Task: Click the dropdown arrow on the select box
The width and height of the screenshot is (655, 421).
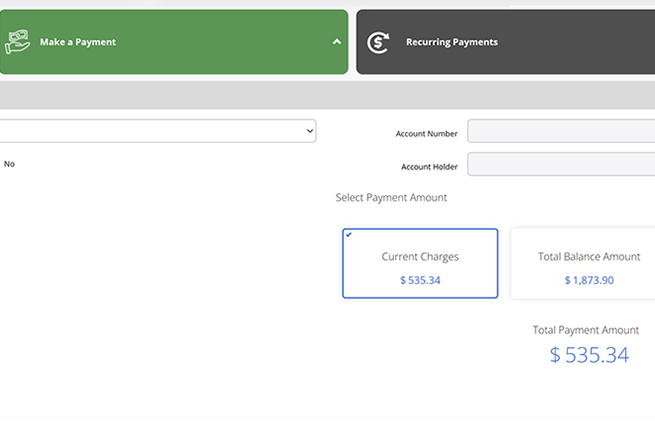Action: pos(309,131)
